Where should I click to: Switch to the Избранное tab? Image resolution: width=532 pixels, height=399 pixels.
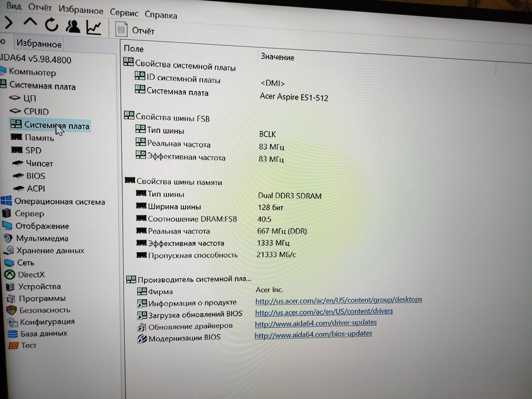(x=39, y=43)
